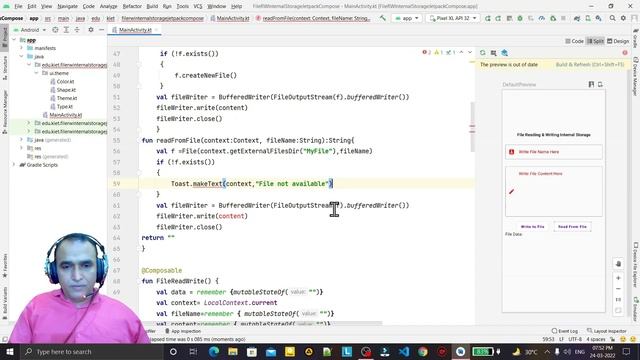Zoom out the preview with minus icon
This screenshot has width=640, height=360.
(x=618, y=289)
